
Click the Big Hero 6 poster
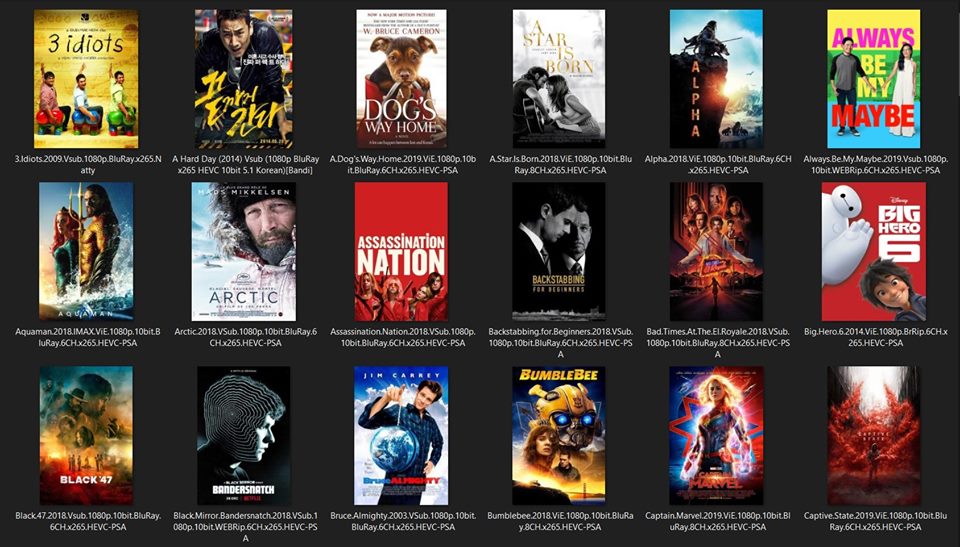(x=873, y=251)
